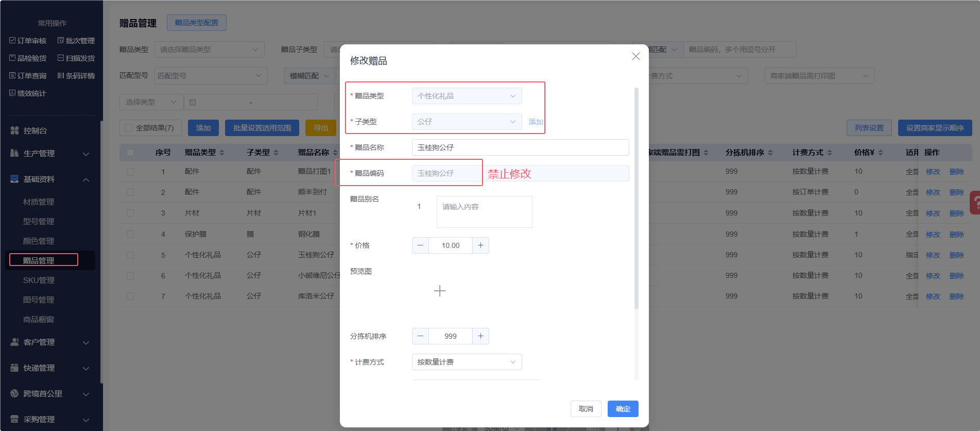Image resolution: width=980 pixels, height=431 pixels.
Task: Check the row 1 配件 checkbox
Action: (x=130, y=172)
